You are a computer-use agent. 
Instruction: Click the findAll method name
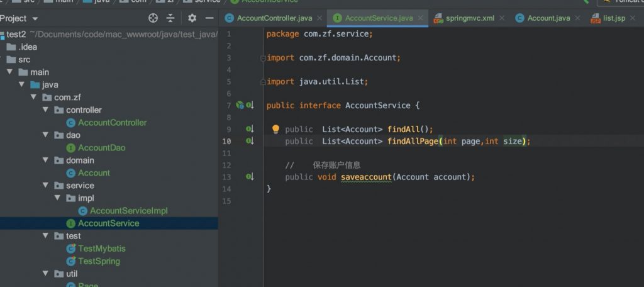(403, 129)
